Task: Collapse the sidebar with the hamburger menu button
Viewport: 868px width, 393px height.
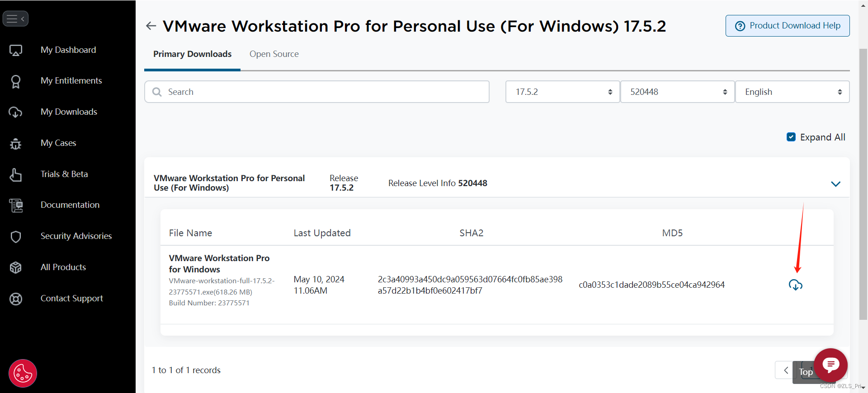Action: [x=15, y=19]
